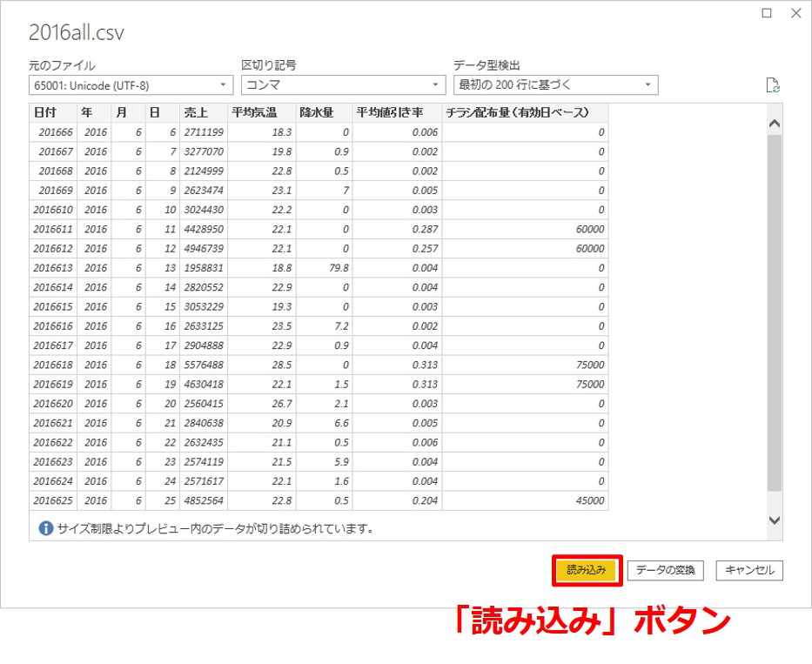Maximize the 2016all.csv dialog window

click(x=767, y=13)
